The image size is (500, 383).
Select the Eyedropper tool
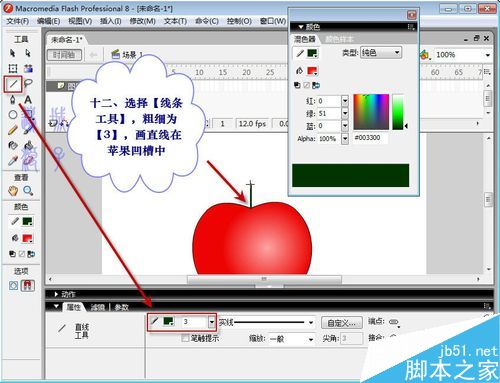(x=13, y=161)
